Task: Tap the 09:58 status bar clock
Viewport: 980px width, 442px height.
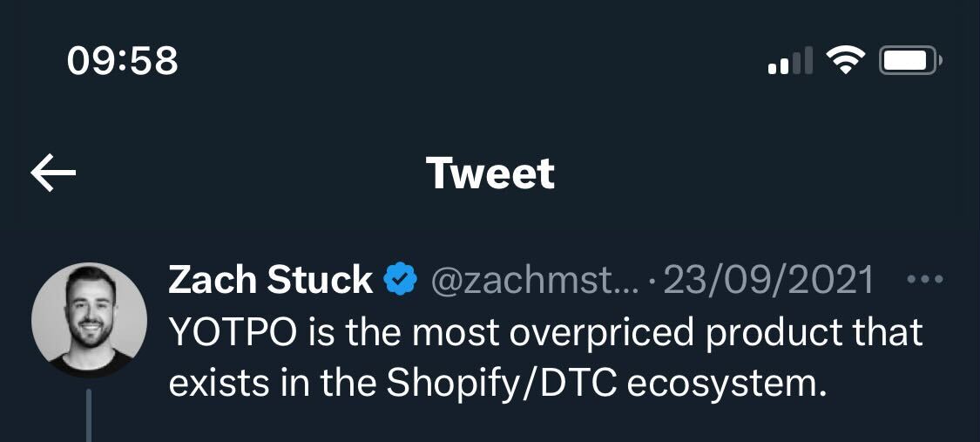Action: click(x=122, y=61)
